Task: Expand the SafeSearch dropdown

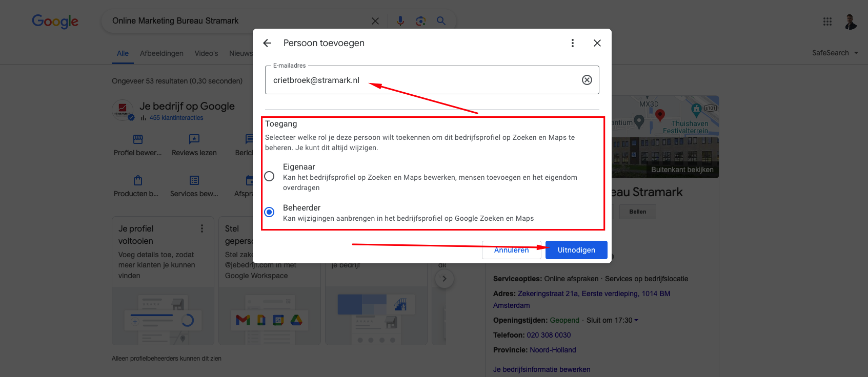Action: click(835, 53)
